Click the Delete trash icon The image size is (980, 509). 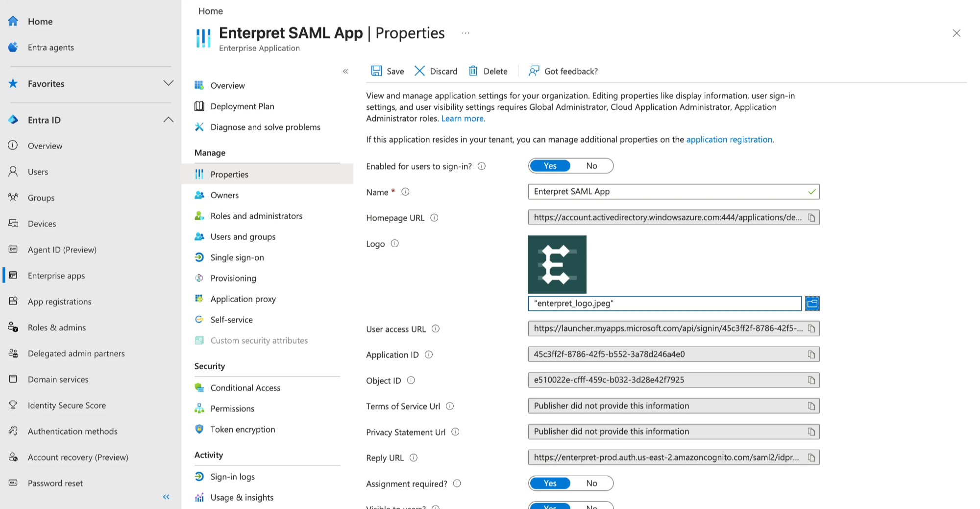click(473, 71)
